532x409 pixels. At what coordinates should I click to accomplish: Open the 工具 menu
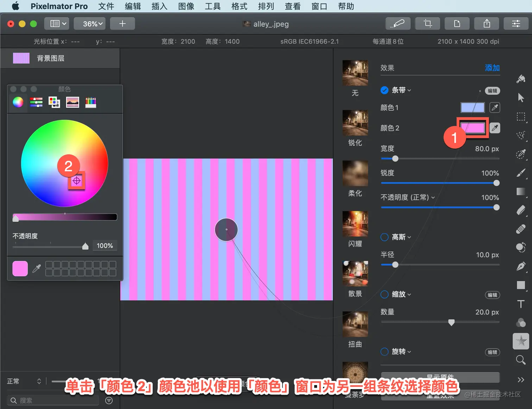coord(213,6)
